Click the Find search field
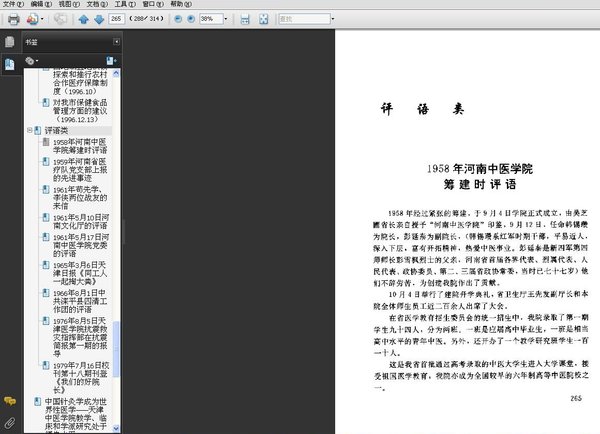Image resolution: width=600 pixels, height=434 pixels. point(304,19)
